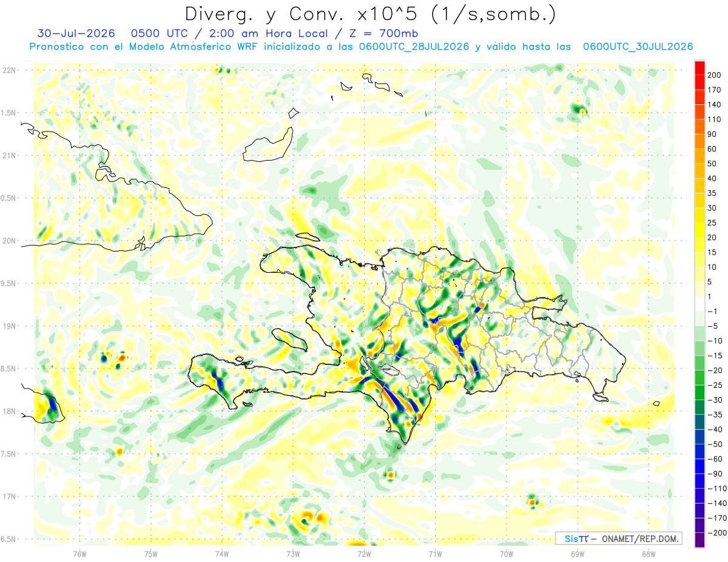Viewport: 728px width, 562px height.
Task: Click the '73W' longitude label
Action: coord(293,554)
